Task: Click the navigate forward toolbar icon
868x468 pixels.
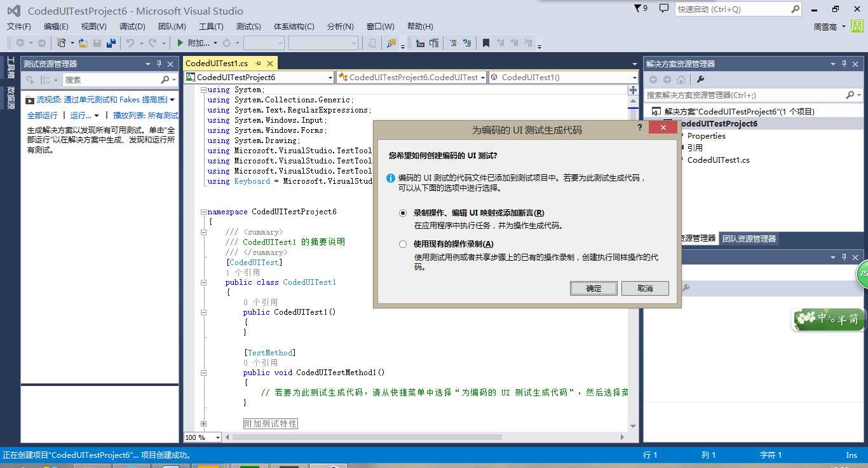Action: [x=41, y=43]
